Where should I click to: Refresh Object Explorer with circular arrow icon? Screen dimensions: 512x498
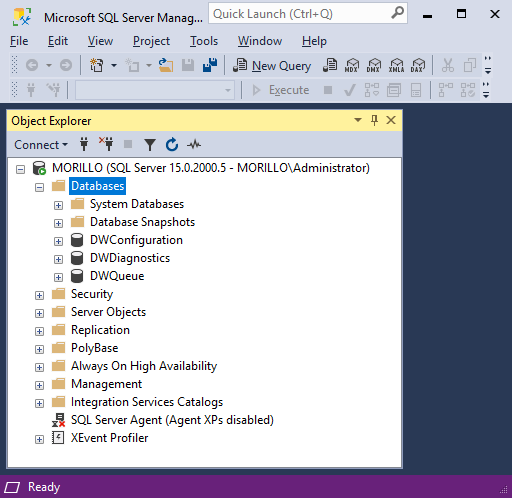click(x=172, y=145)
